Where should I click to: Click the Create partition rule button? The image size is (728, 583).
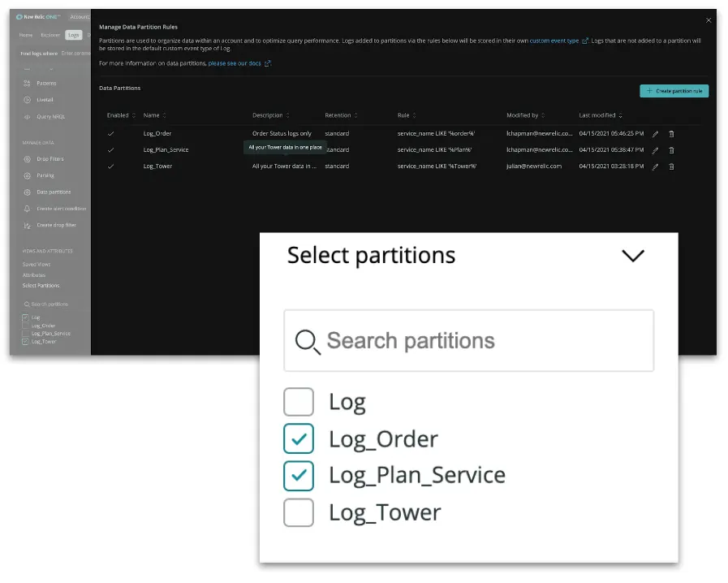(x=674, y=91)
